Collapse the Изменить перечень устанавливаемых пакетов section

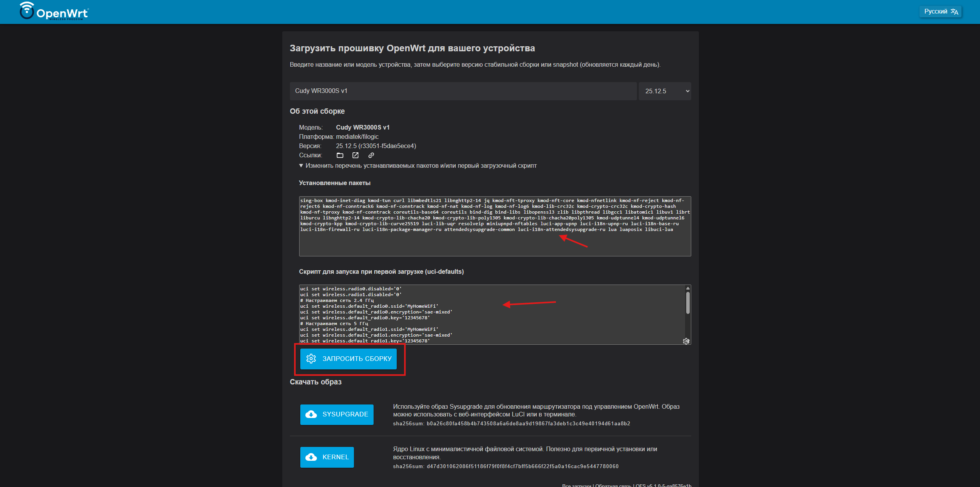[x=418, y=166]
